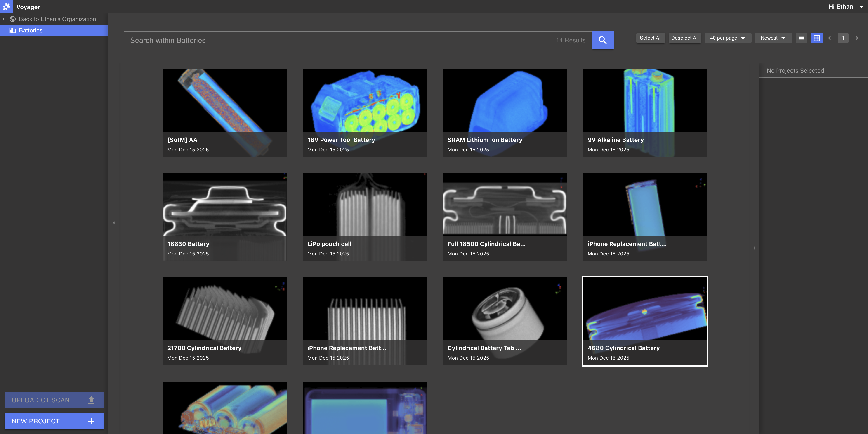Image resolution: width=868 pixels, height=434 pixels.
Task: Open the 40 per page dropdown
Action: pos(727,38)
